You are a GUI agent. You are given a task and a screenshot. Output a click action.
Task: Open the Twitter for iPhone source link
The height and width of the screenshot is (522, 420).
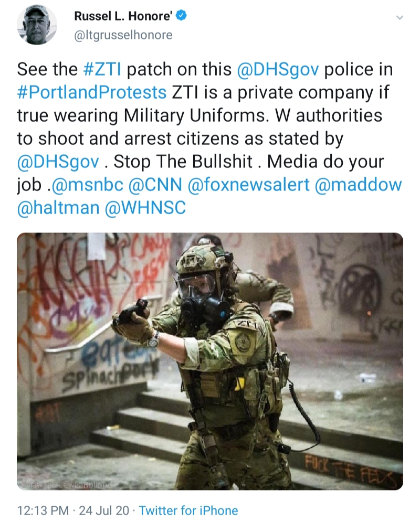pos(188,510)
